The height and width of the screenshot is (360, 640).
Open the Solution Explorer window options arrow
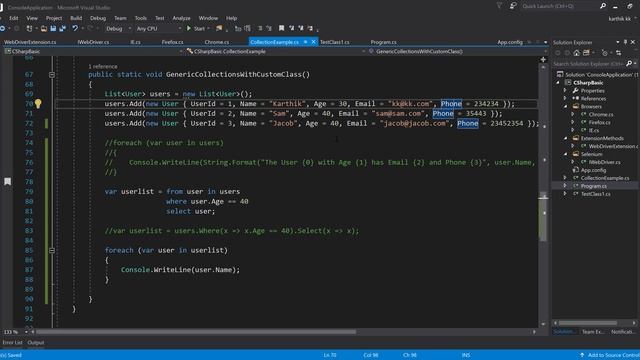618,42
